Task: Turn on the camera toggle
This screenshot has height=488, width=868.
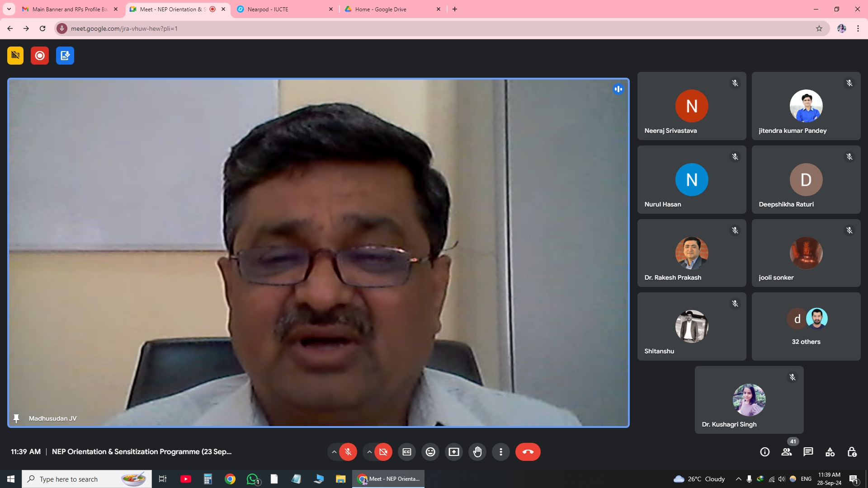Action: [x=383, y=452]
